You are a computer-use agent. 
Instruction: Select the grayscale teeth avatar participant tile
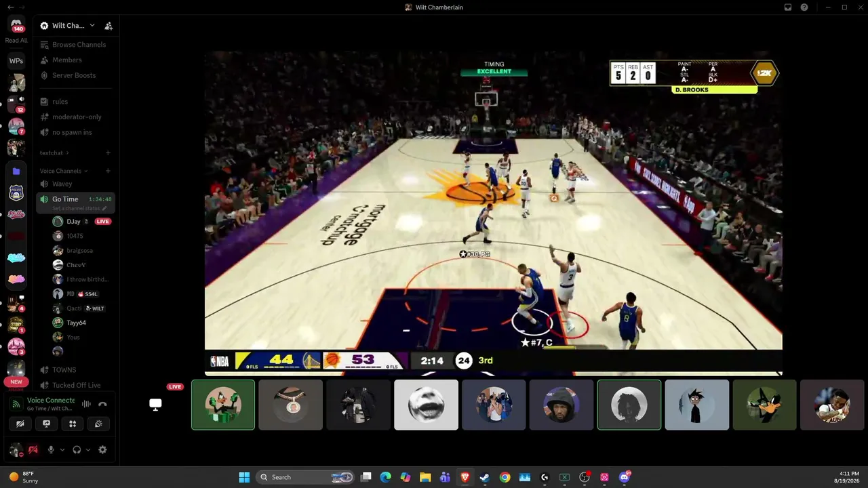pos(426,405)
